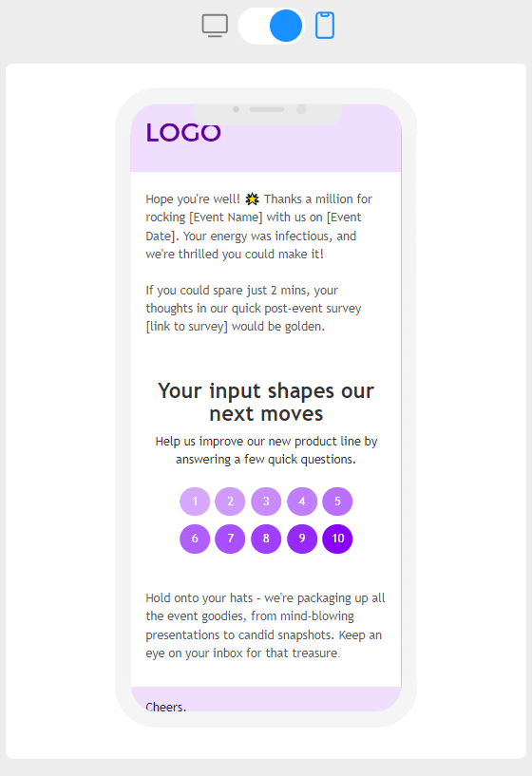Click the star emoji in greeting text
Screen dimensions: 532x776
(252, 199)
